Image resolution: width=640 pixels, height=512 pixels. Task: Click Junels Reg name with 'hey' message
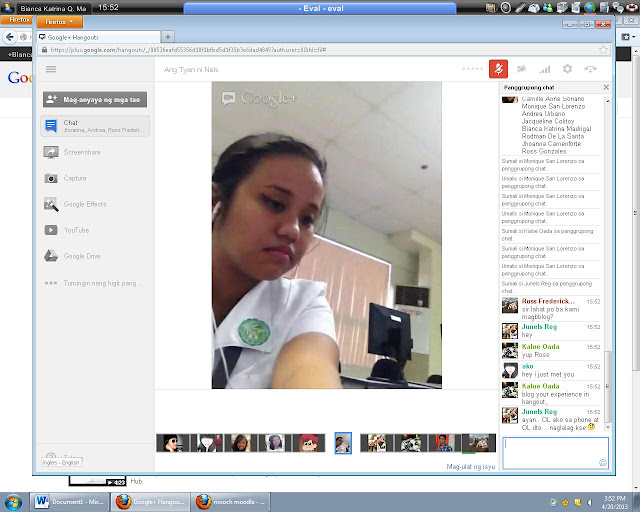[539, 327]
